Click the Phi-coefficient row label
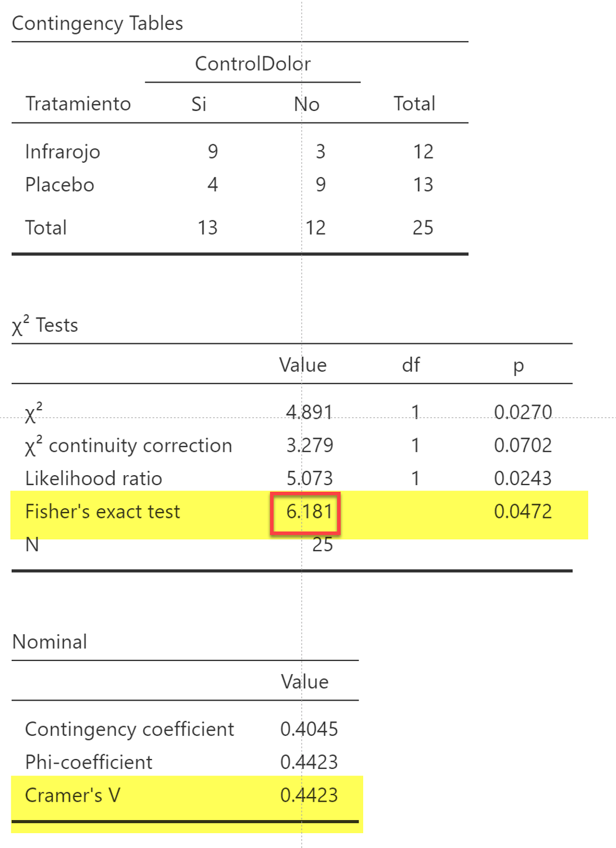 (88, 762)
